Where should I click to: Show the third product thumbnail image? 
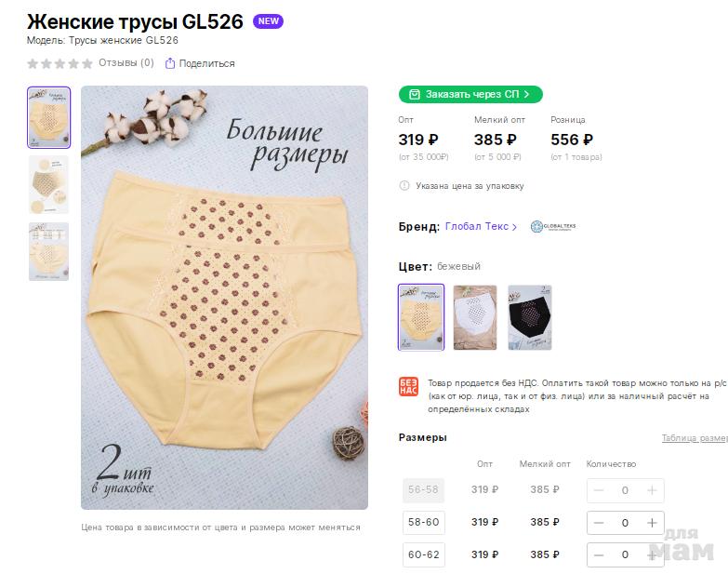tap(48, 251)
